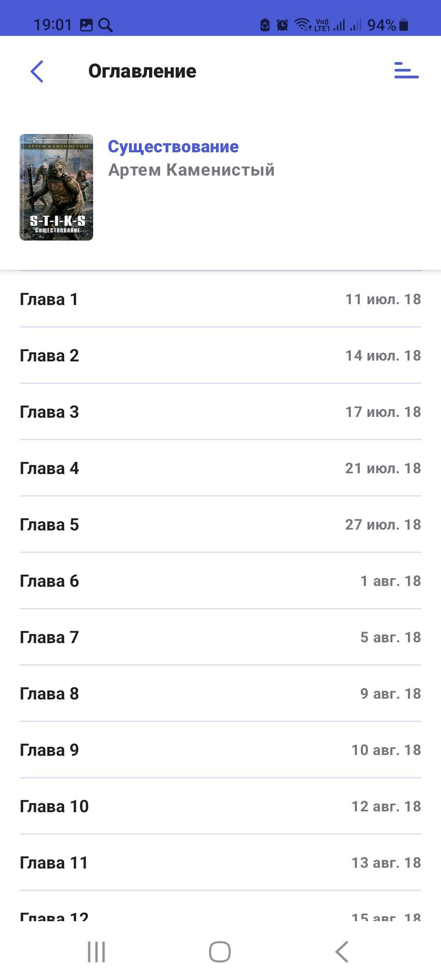
Task: Tap Глава 11 row
Action: [x=220, y=863]
